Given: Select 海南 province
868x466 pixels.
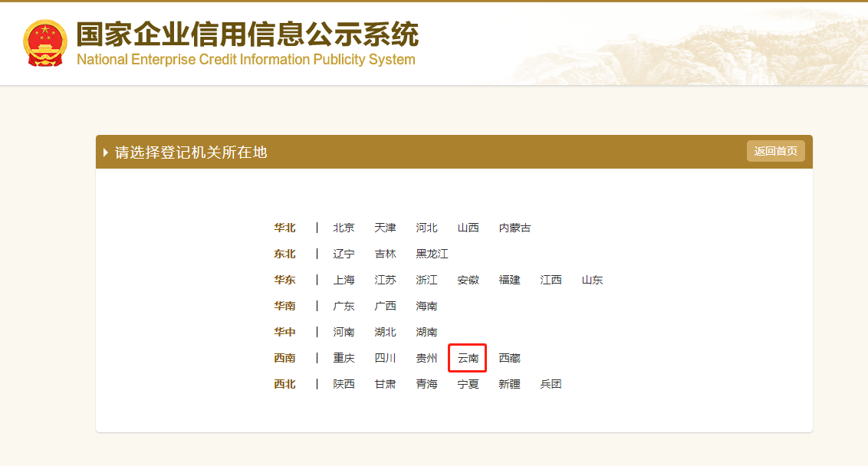Looking at the screenshot, I should click(427, 306).
